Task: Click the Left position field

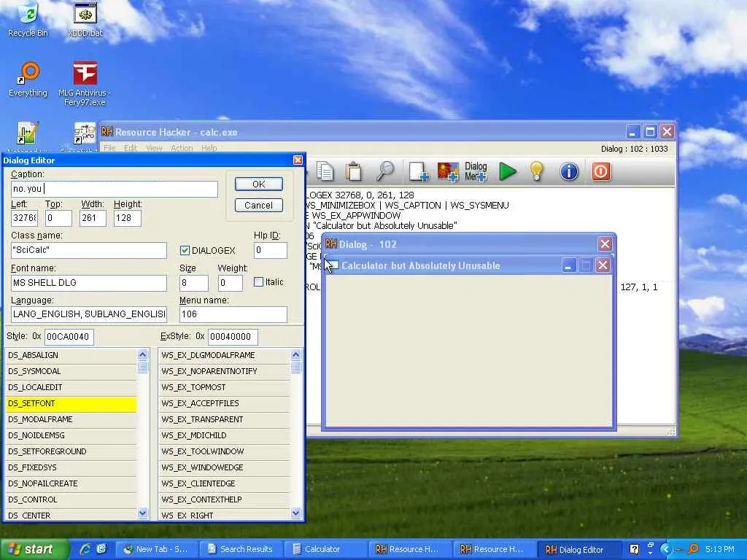Action: click(24, 218)
